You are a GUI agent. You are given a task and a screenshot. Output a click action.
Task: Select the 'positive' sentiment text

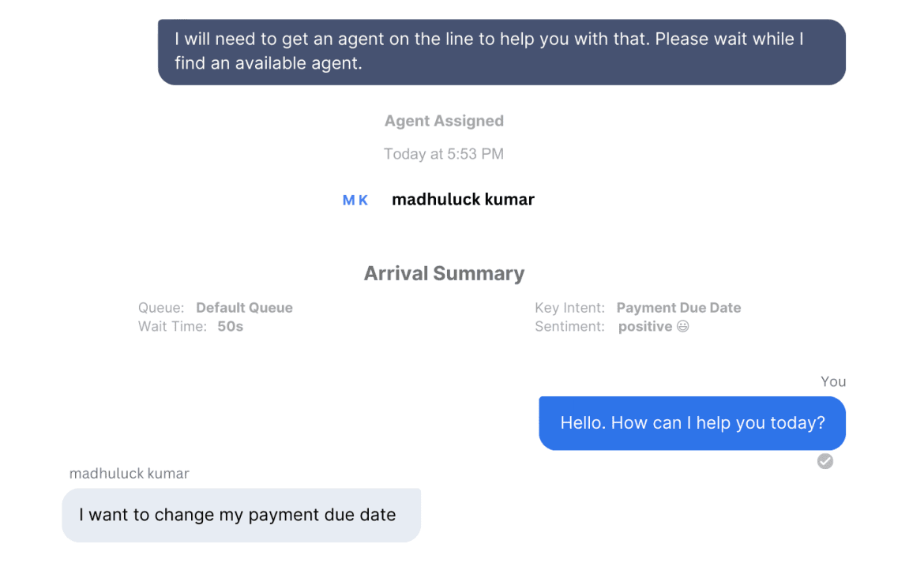[645, 326]
